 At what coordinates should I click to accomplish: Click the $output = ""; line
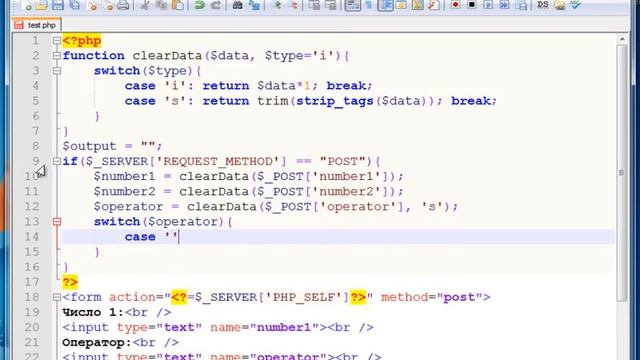pyautogui.click(x=112, y=146)
